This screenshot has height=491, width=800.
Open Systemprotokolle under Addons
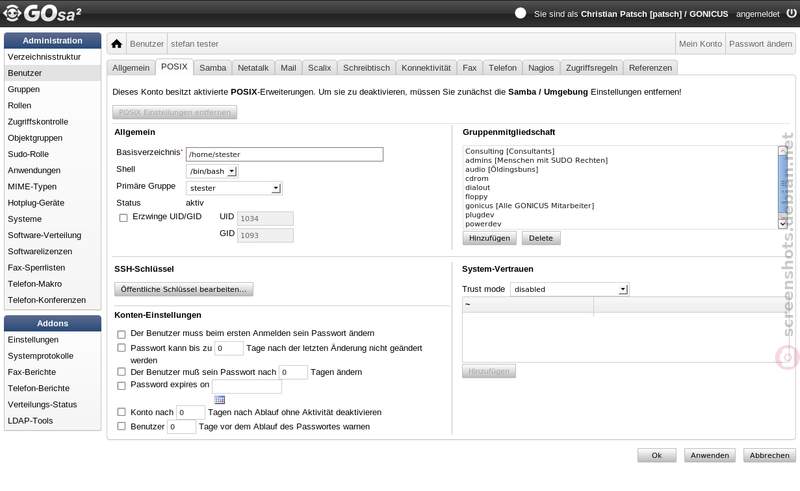click(53, 356)
